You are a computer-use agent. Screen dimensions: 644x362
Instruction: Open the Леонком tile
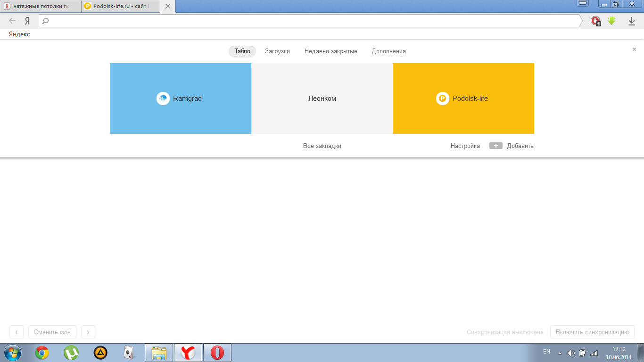click(x=322, y=99)
